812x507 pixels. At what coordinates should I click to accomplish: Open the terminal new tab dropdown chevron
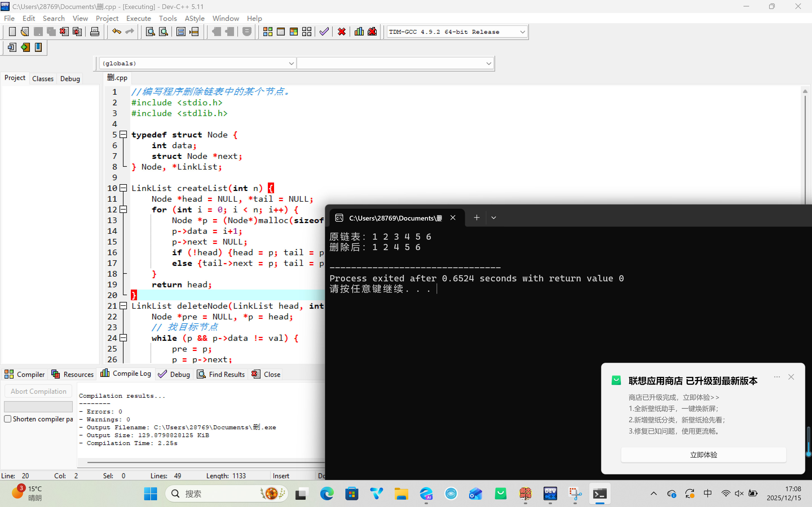tap(494, 218)
